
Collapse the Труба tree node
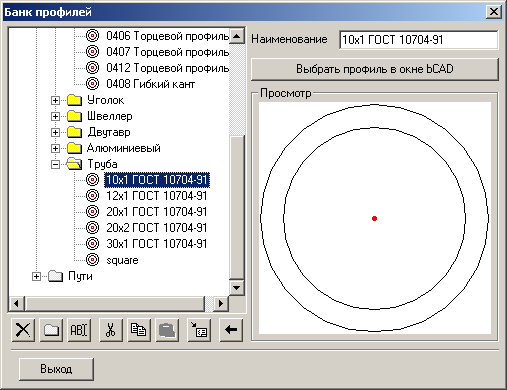tap(55, 164)
